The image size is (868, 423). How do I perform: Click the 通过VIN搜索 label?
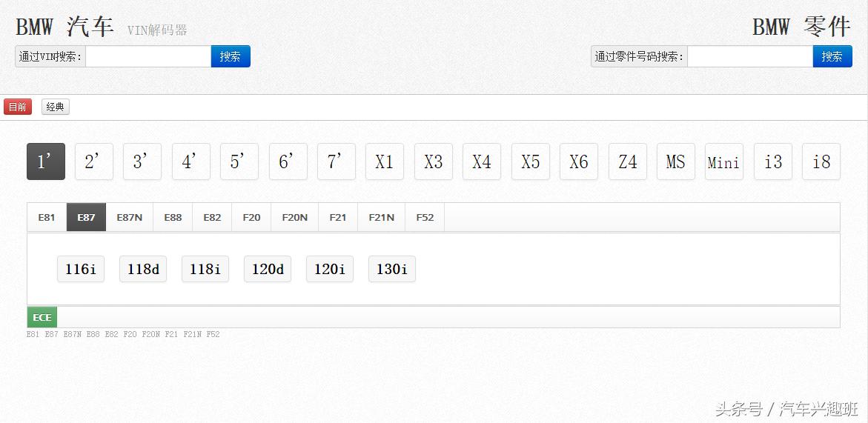[50, 56]
